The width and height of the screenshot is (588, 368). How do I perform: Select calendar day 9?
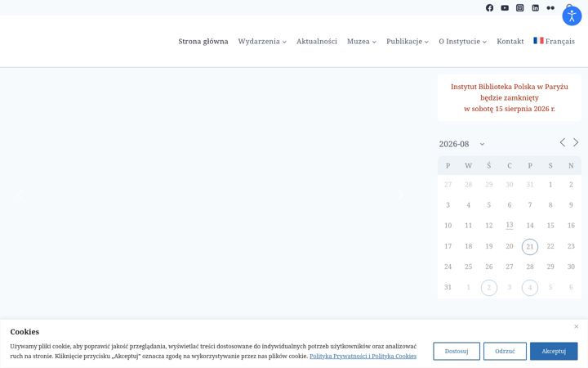click(571, 205)
